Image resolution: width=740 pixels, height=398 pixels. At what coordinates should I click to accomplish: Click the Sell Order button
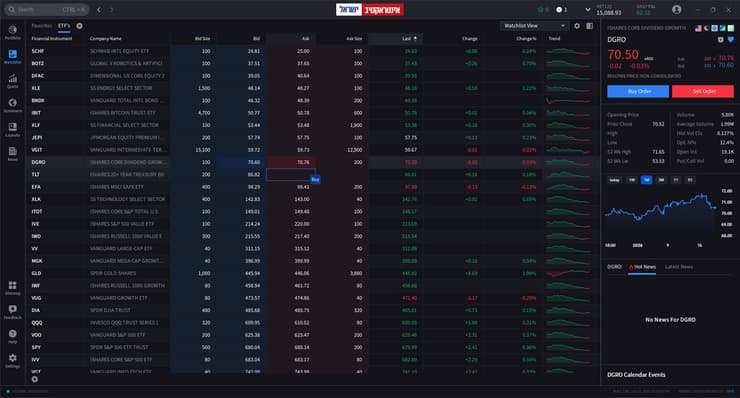703,91
